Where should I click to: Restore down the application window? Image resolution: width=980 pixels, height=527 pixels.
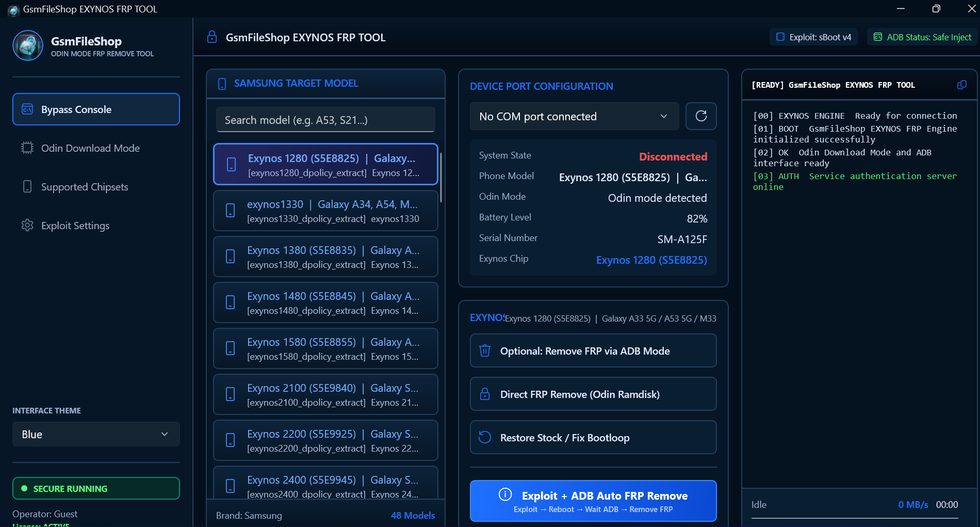(x=936, y=9)
